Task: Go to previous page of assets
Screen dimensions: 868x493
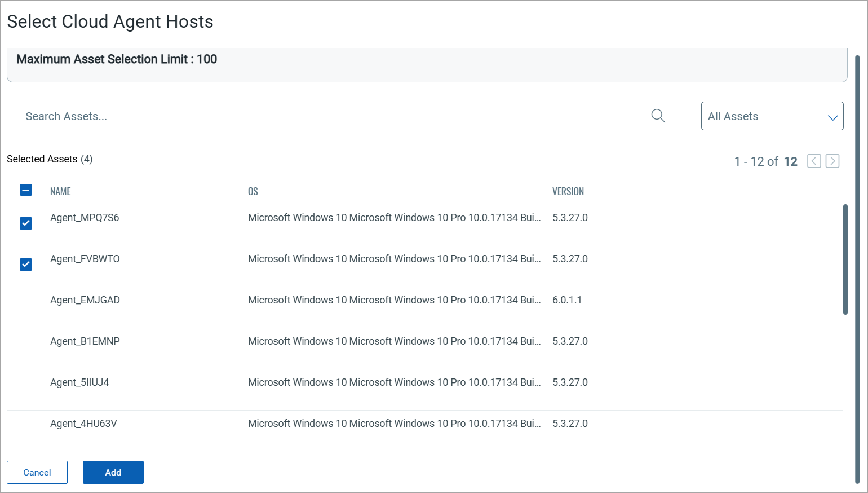Action: pos(814,161)
